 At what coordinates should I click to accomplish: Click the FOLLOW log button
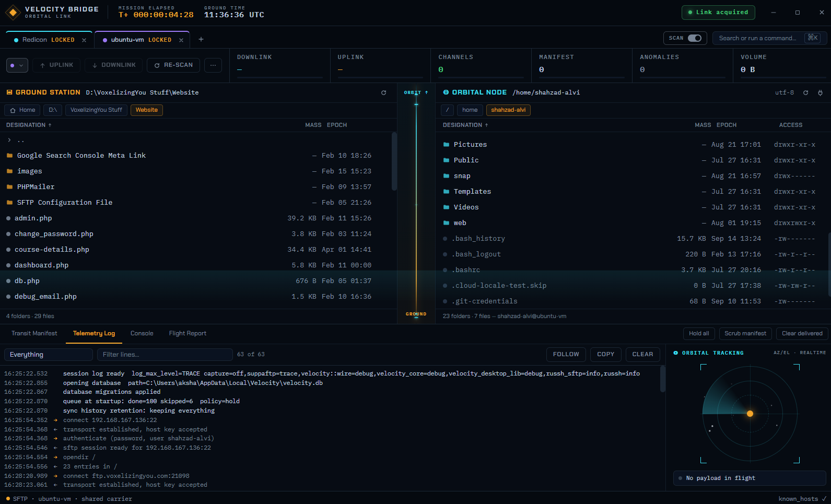click(x=566, y=355)
